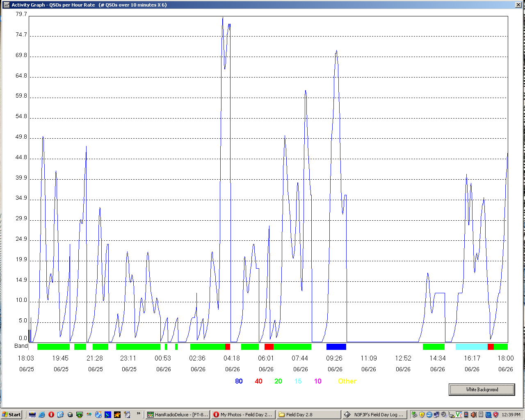Click the satellite dish Quick Launch icon

(108, 415)
